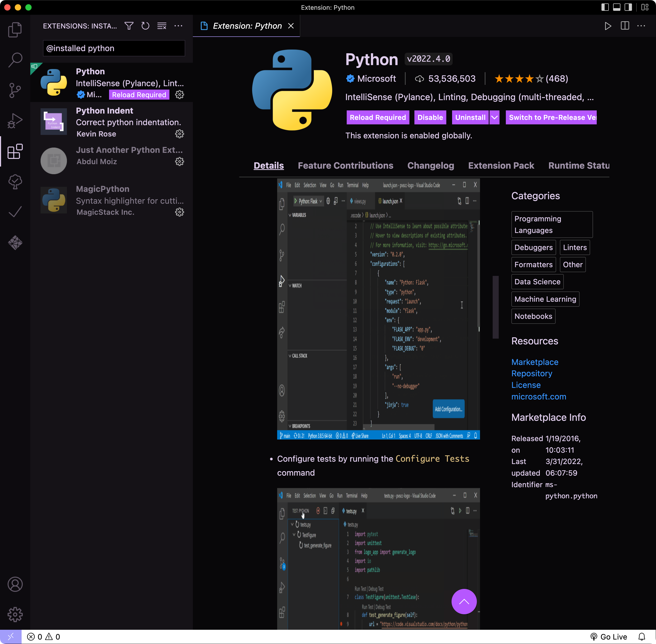
Task: Open the Search view in activity bar
Action: [x=15, y=60]
